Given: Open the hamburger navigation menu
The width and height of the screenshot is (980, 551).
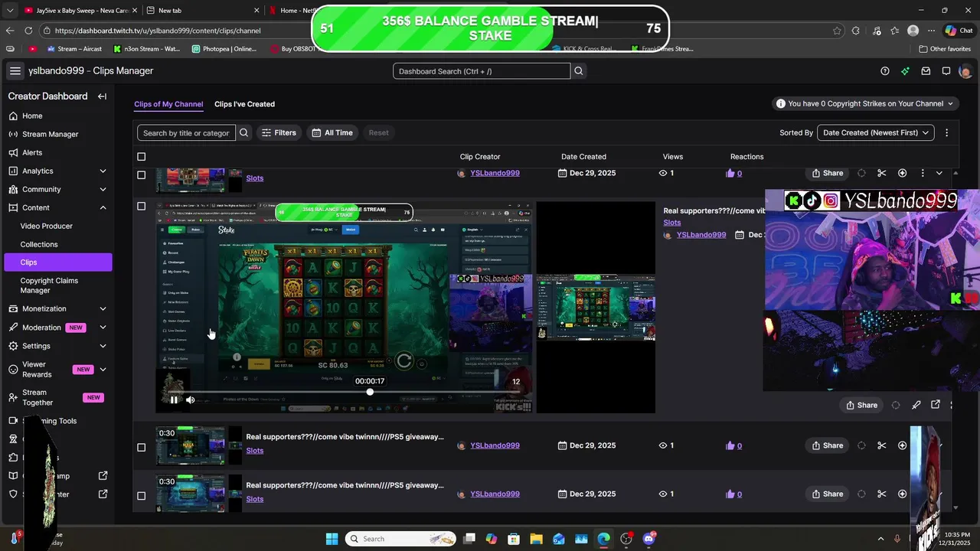Looking at the screenshot, I should (15, 70).
